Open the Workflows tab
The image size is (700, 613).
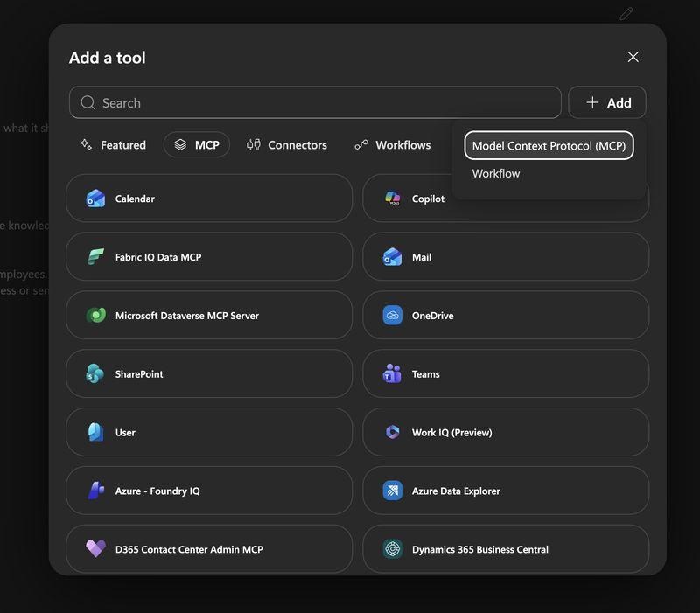point(392,145)
